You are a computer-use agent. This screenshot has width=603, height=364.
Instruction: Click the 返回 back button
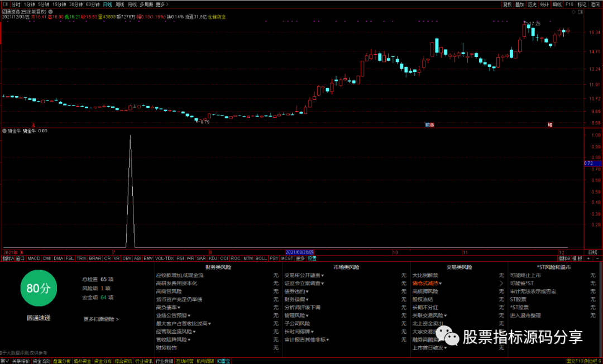pyautogui.click(x=595, y=4)
